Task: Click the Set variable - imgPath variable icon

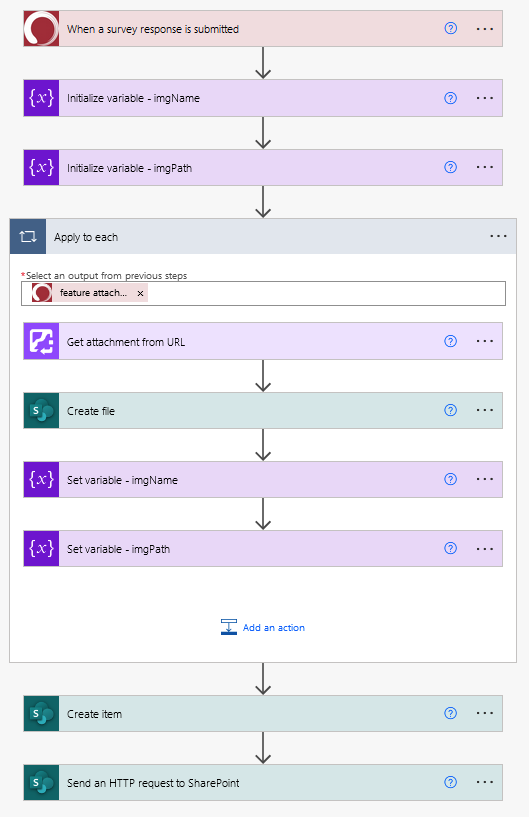Action: click(41, 548)
